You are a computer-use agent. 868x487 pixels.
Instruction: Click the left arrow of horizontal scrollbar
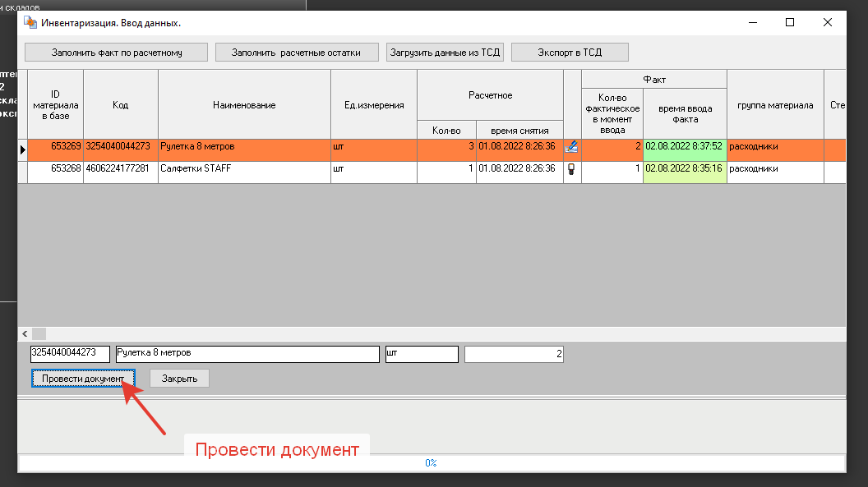coord(25,333)
